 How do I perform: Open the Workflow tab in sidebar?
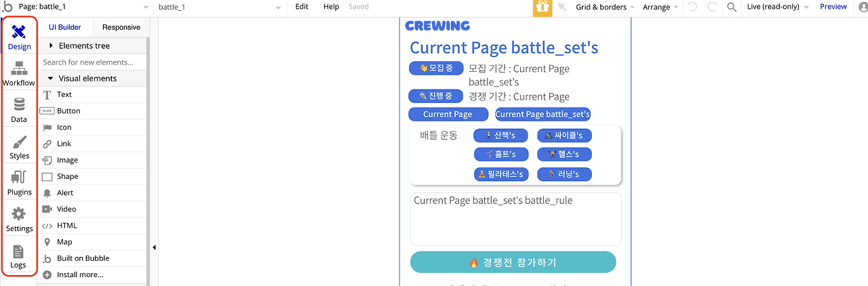click(19, 75)
